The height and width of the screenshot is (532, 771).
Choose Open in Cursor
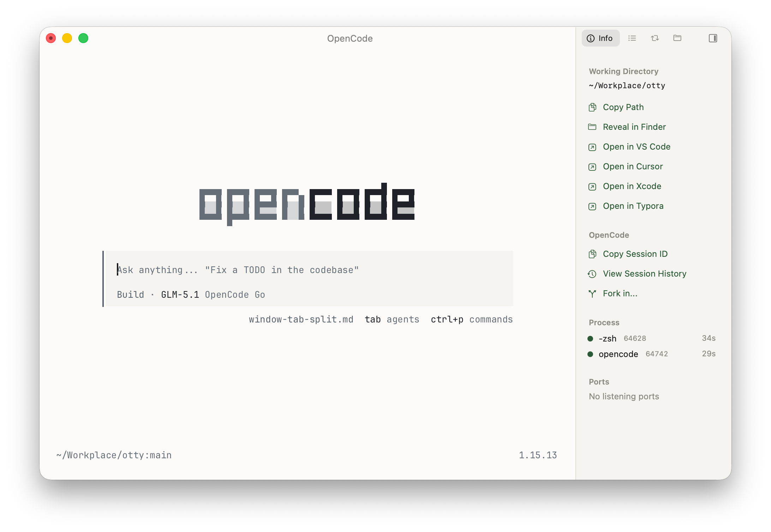point(633,167)
